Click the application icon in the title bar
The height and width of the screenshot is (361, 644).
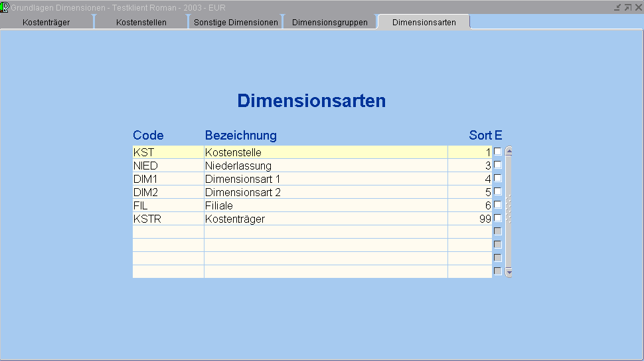[5, 7]
